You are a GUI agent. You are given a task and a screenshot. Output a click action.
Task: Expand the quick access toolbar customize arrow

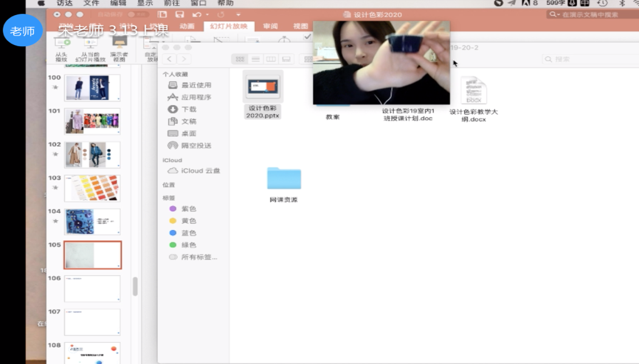point(238,14)
